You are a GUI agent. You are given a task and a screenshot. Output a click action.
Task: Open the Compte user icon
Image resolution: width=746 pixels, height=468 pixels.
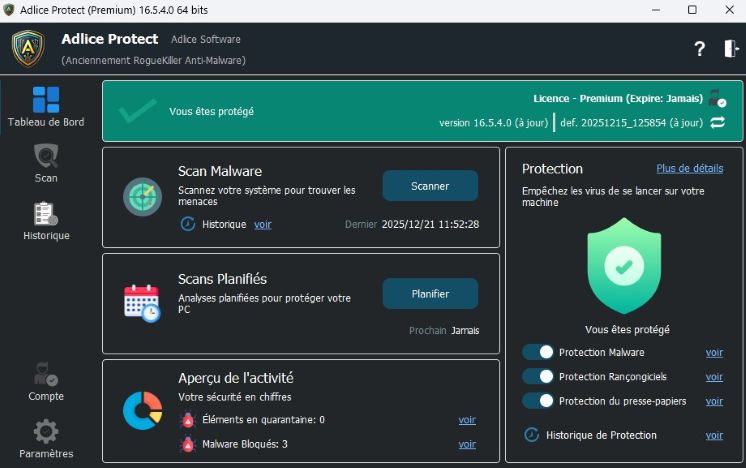46,374
